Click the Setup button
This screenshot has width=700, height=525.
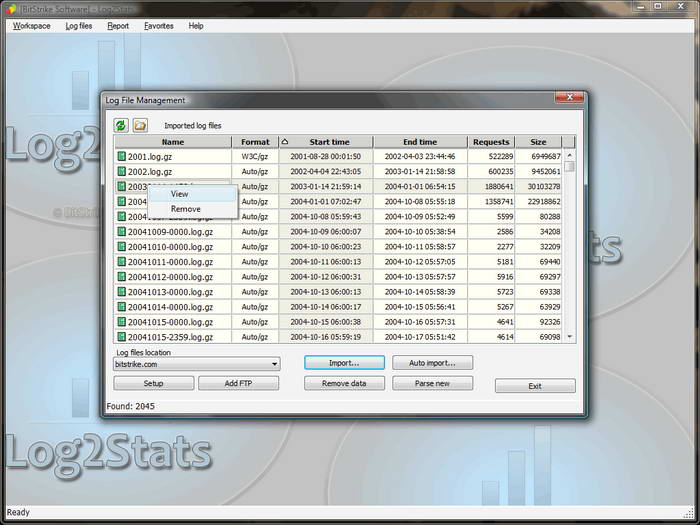click(x=154, y=383)
